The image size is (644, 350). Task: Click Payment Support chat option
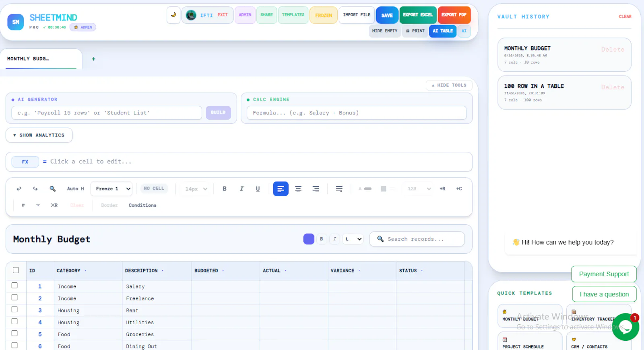[x=604, y=274]
